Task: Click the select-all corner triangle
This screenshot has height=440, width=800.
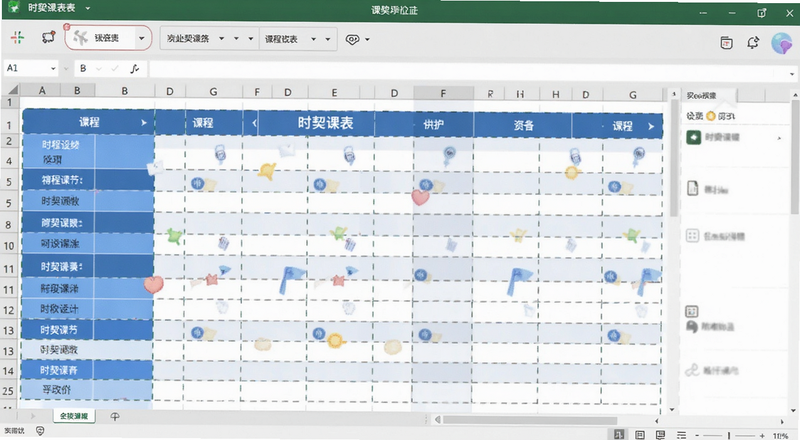Action: [12, 90]
